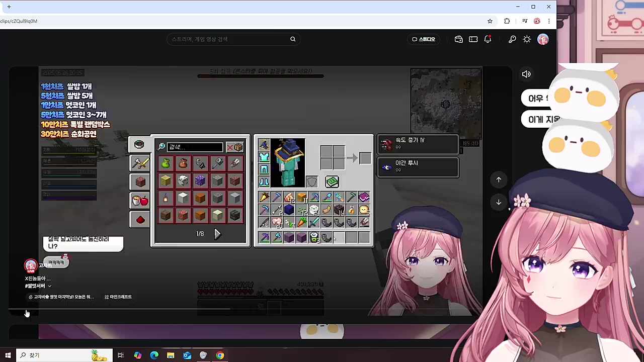The image size is (644, 362).
Task: Go to previous clip with up arrow
Action: click(x=499, y=179)
